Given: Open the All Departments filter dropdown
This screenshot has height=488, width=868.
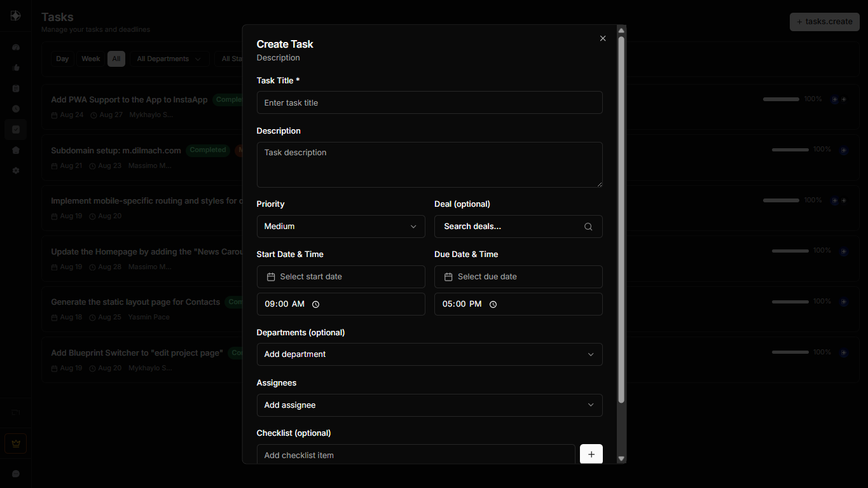Looking at the screenshot, I should tap(170, 59).
